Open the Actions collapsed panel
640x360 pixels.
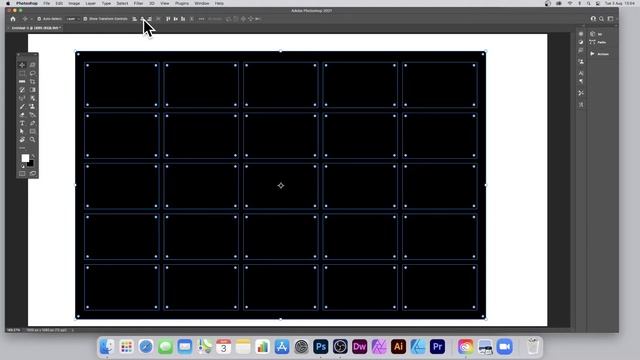(x=600, y=54)
